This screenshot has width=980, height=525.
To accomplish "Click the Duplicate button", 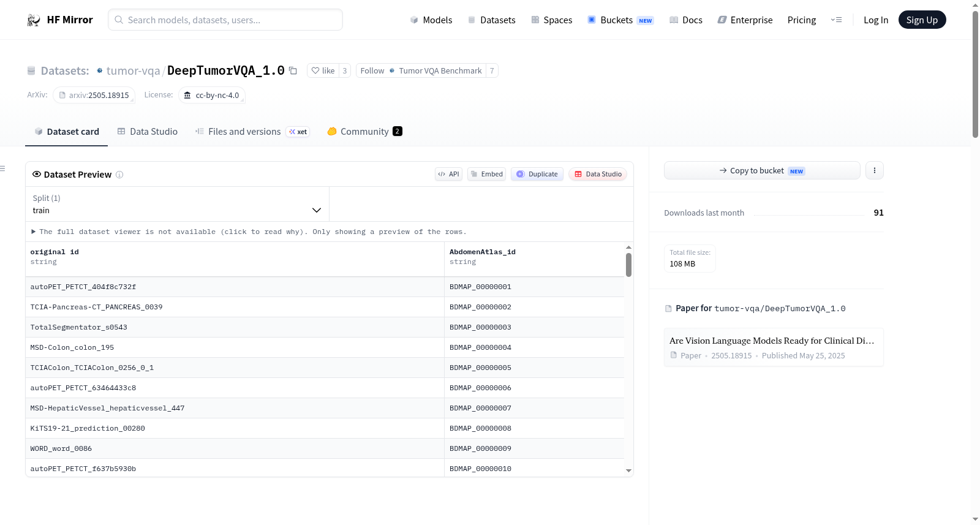I will (x=537, y=174).
